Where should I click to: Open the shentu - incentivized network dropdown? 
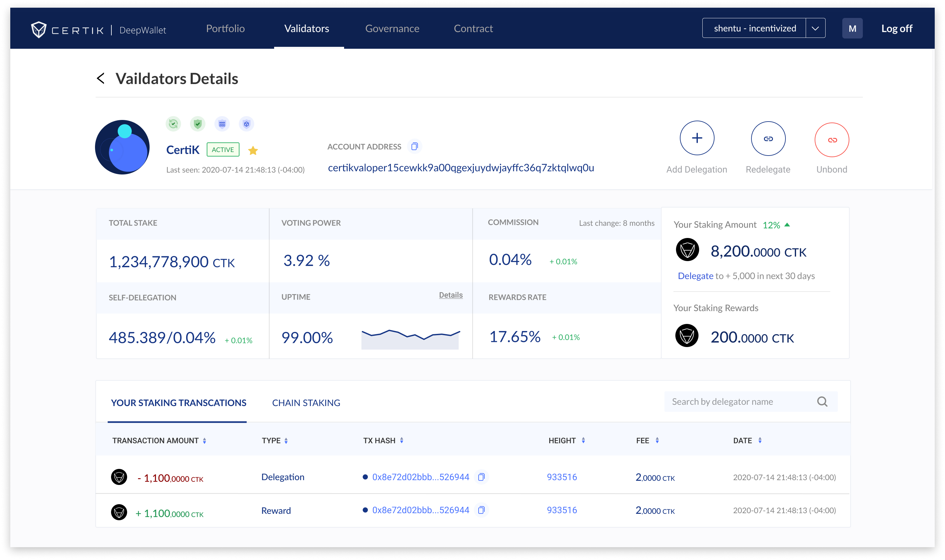pos(815,28)
